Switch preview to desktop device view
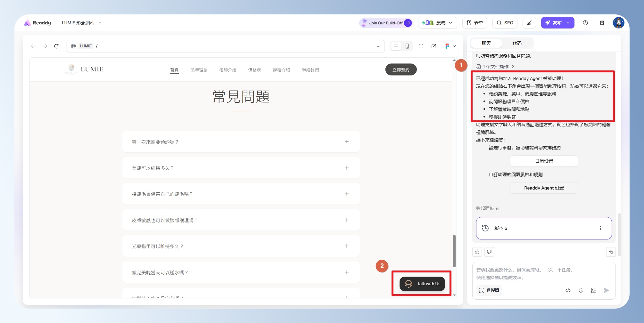644x323 pixels. pyautogui.click(x=396, y=46)
